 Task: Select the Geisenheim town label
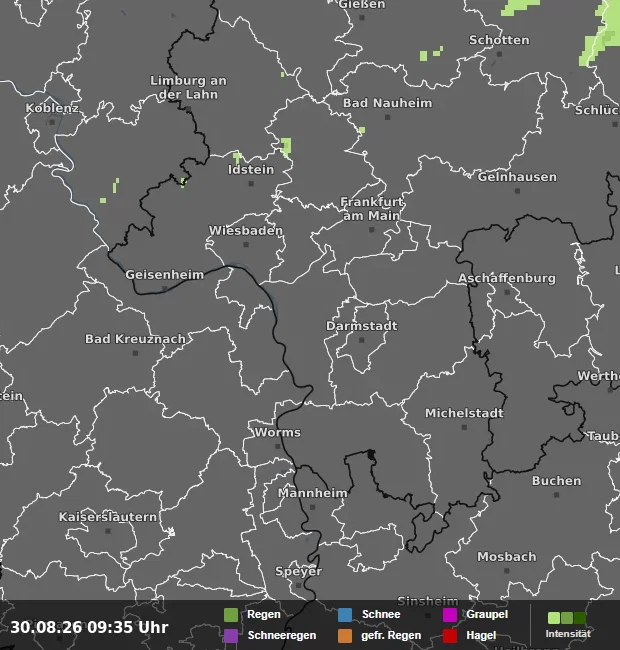tap(165, 274)
